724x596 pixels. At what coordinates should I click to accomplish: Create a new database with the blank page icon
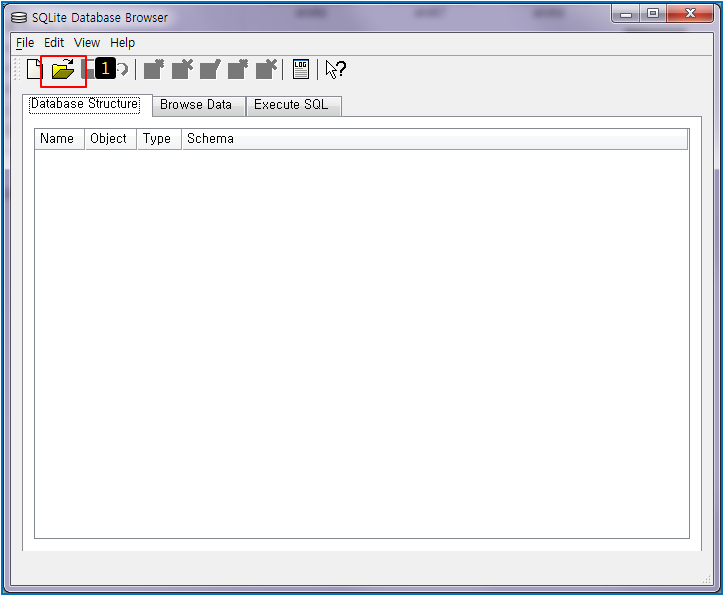tap(34, 69)
